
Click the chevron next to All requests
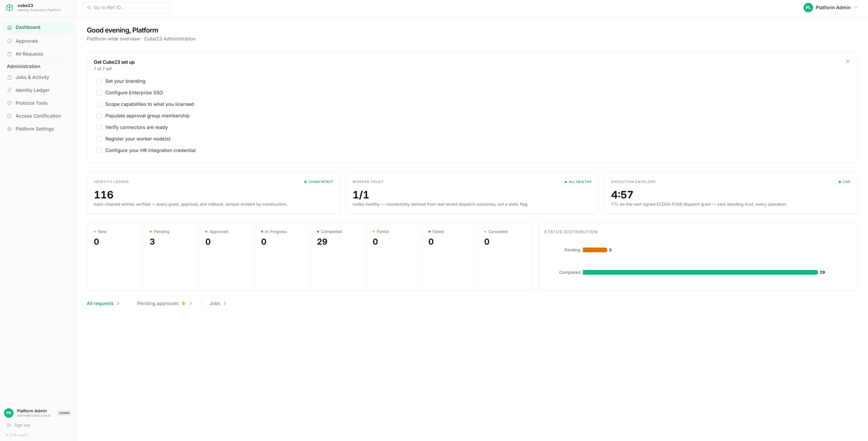click(x=118, y=304)
